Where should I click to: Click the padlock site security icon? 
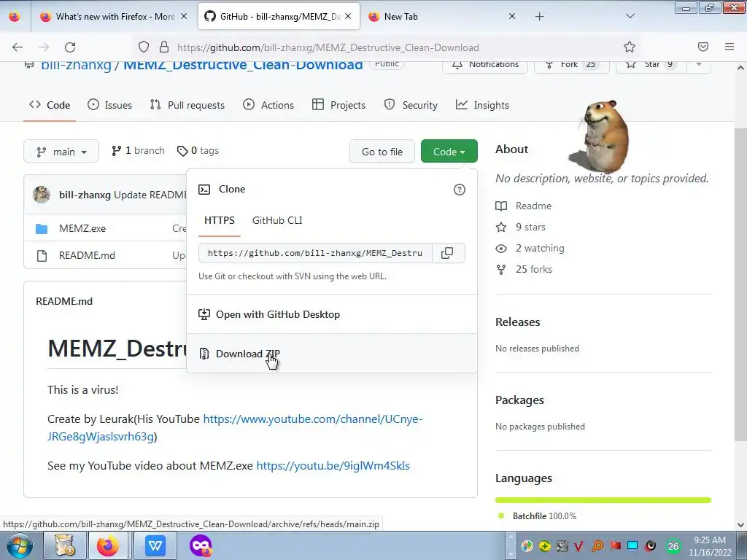164,47
